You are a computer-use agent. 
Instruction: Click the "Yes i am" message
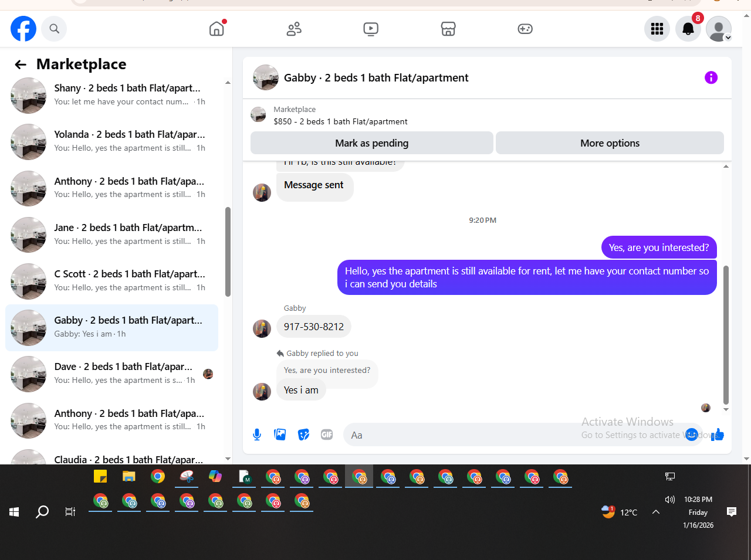click(x=301, y=390)
